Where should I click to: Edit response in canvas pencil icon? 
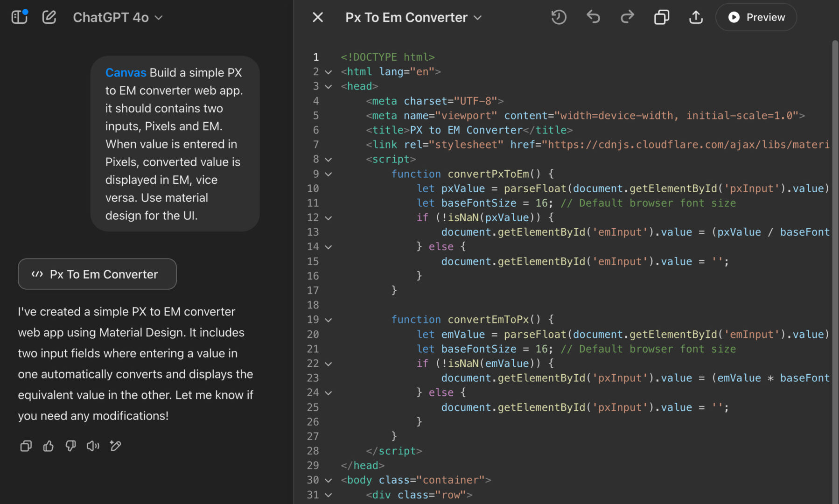pos(115,446)
